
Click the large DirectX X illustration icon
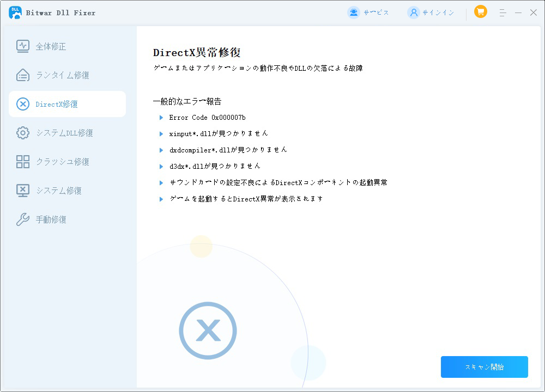(x=208, y=330)
